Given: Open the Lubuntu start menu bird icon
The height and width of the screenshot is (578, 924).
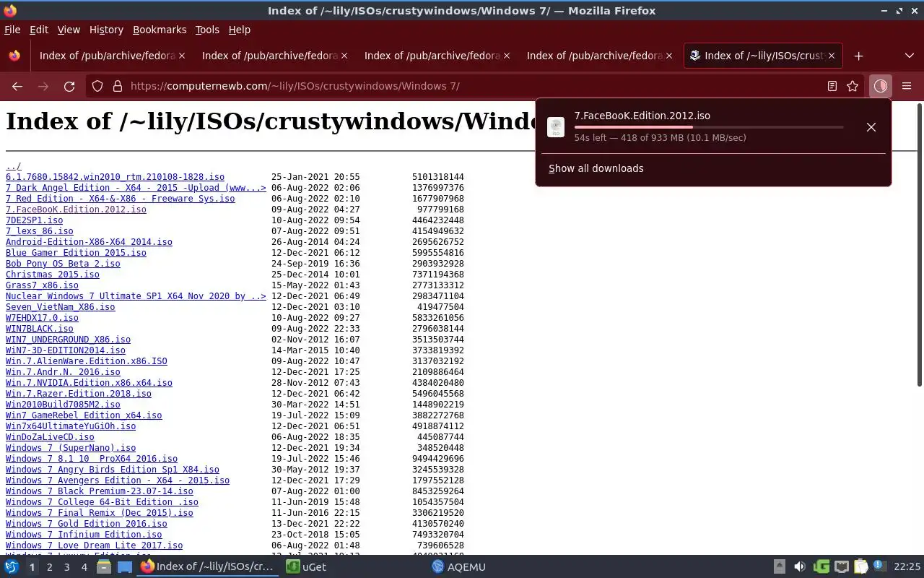Looking at the screenshot, I should click(12, 567).
